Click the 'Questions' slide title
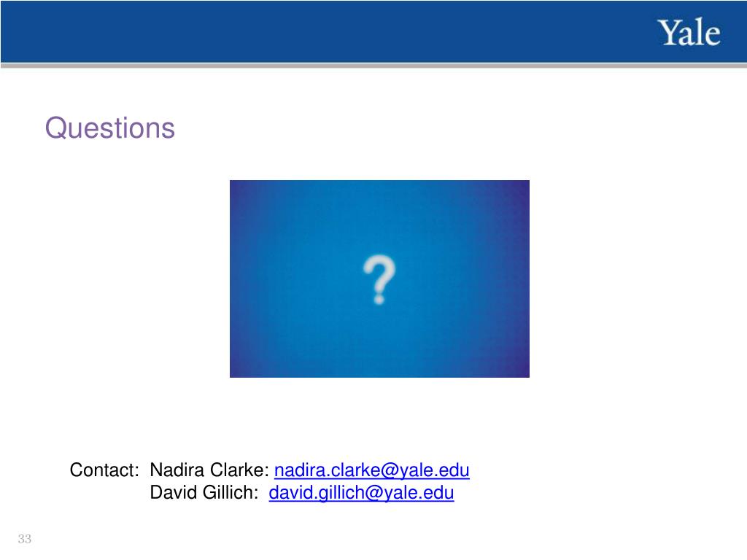This screenshot has width=747, height=560. tap(110, 128)
